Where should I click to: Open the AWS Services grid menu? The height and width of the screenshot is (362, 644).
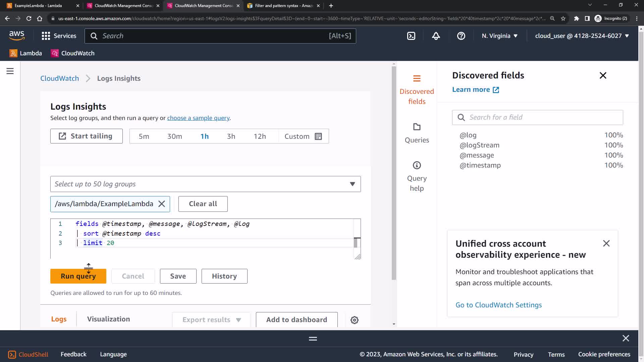point(46,36)
